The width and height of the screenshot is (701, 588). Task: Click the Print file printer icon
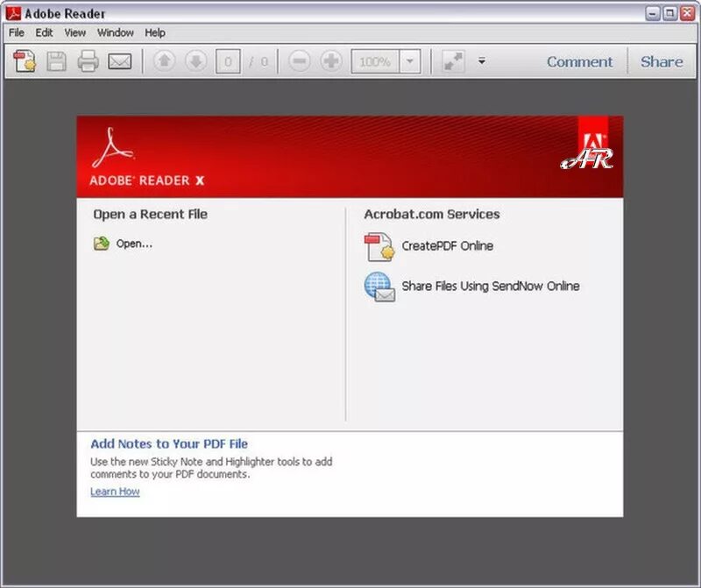89,60
